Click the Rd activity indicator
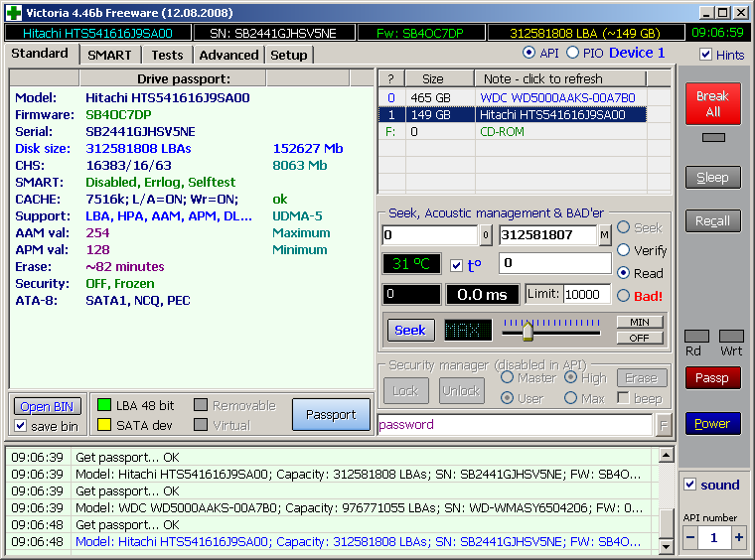 [696, 336]
